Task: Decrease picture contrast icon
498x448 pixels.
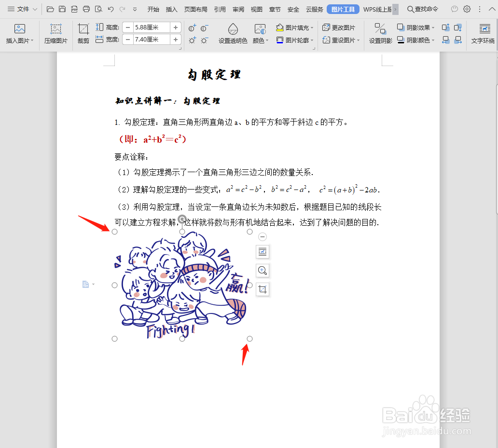Action: pyautogui.click(x=204, y=28)
